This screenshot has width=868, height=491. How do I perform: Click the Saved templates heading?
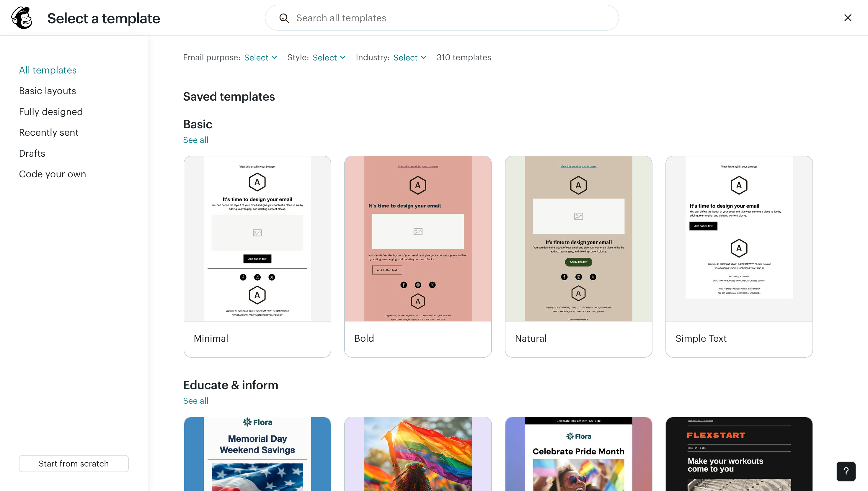pos(229,96)
